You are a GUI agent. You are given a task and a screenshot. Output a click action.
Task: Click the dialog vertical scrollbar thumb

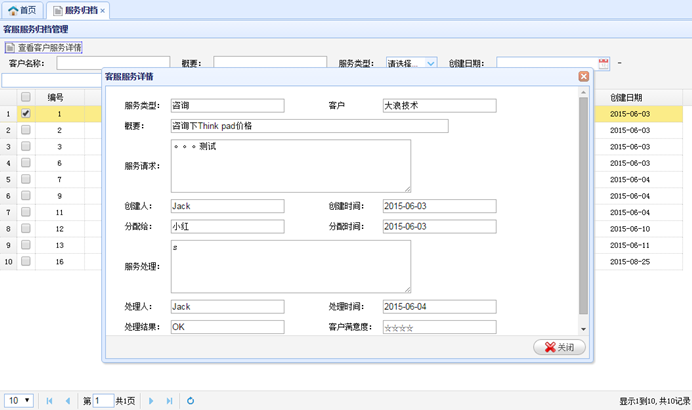point(583,206)
